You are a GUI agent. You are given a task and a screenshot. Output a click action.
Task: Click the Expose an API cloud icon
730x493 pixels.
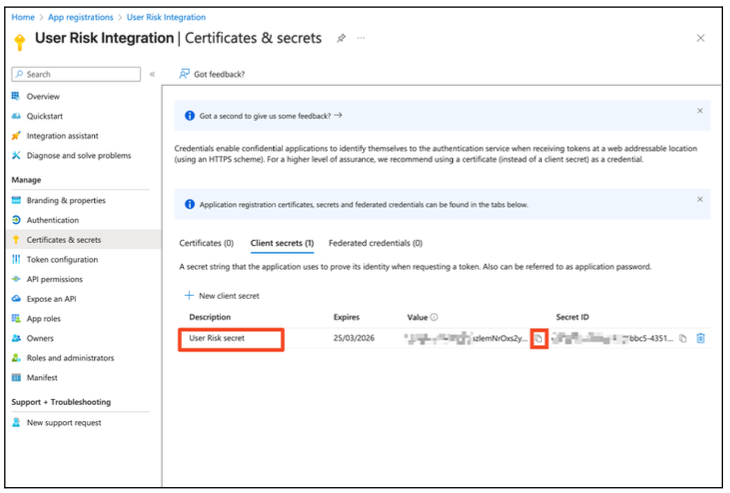point(16,298)
